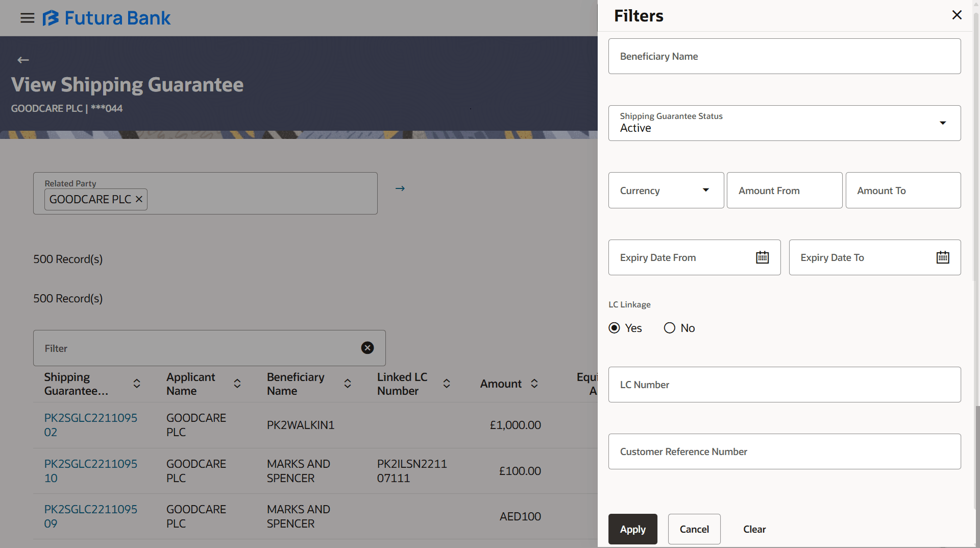This screenshot has height=548, width=980.
Task: Sort records by Shipping Guarantee column
Action: pyautogui.click(x=136, y=384)
